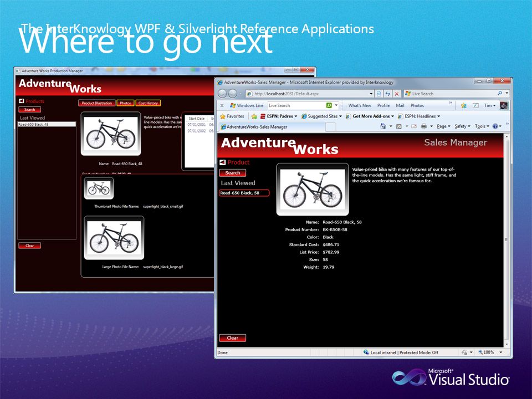Image resolution: width=532 pixels, height=399 pixels.
Task: Click the Read Mail envelope icon
Action: pyautogui.click(x=414, y=126)
